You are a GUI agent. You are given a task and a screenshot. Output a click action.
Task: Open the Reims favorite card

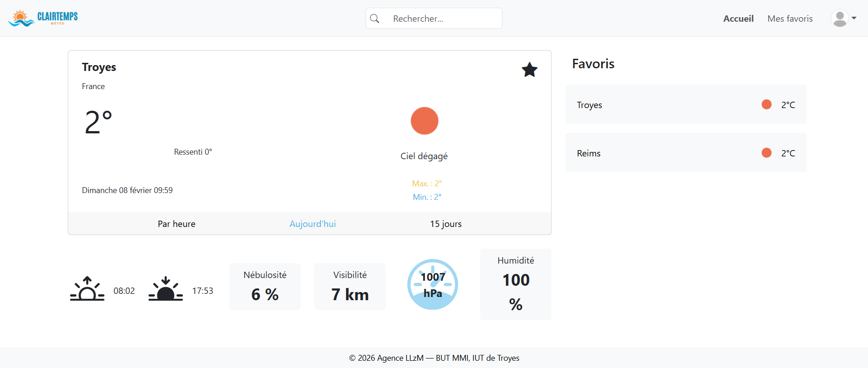click(686, 153)
